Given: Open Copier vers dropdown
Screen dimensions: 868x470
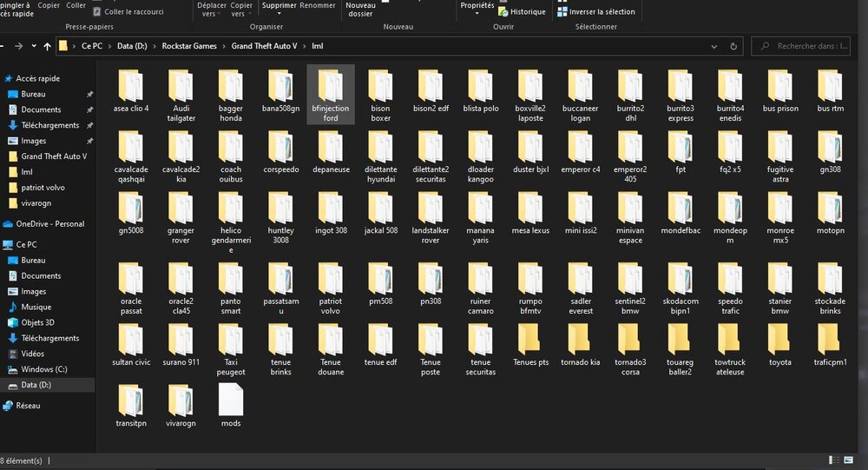Looking at the screenshot, I should pos(241,9).
